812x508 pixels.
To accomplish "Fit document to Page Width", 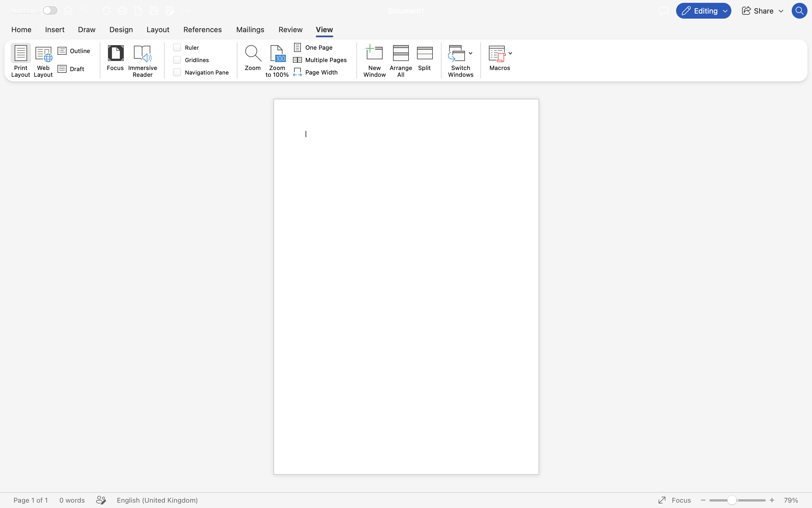I will click(315, 72).
